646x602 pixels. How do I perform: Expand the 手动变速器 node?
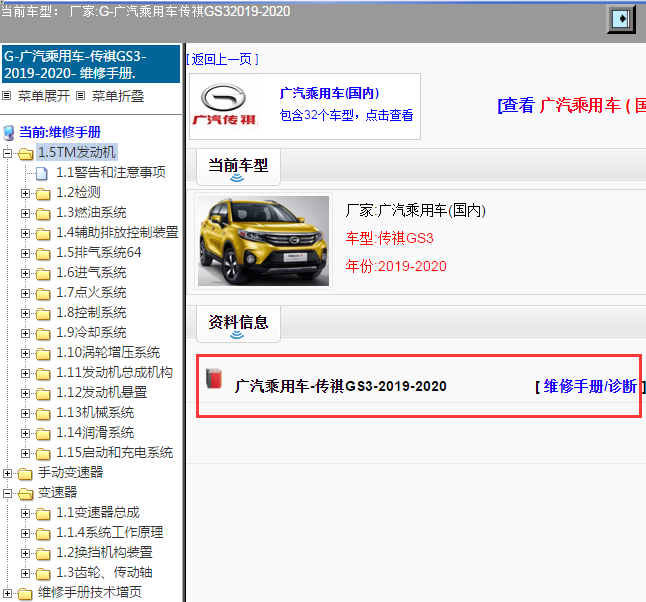click(7, 473)
